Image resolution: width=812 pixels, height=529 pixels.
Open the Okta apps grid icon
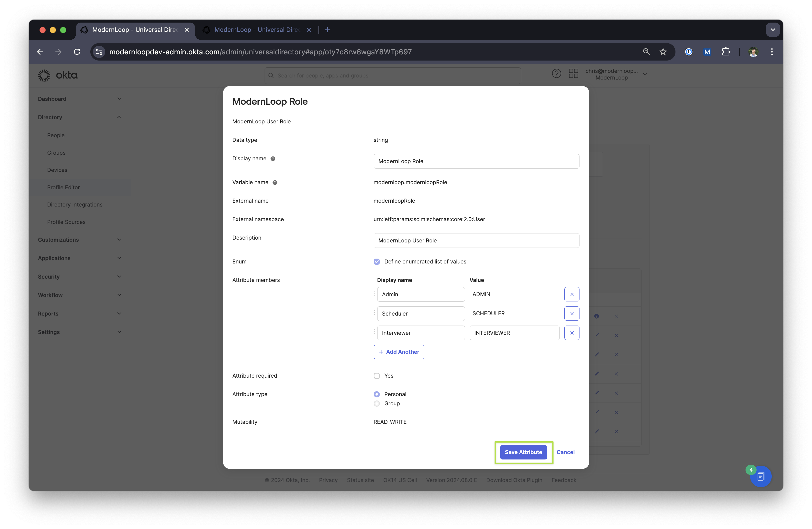coord(574,74)
